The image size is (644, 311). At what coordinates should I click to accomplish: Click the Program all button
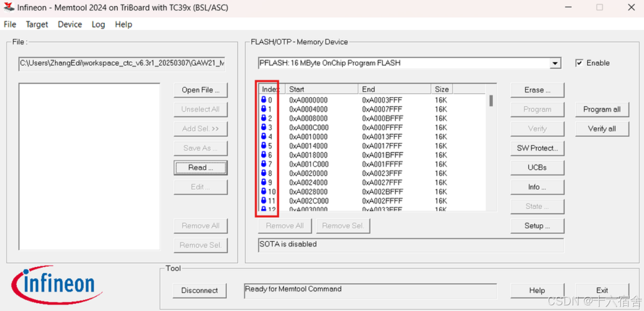602,109
